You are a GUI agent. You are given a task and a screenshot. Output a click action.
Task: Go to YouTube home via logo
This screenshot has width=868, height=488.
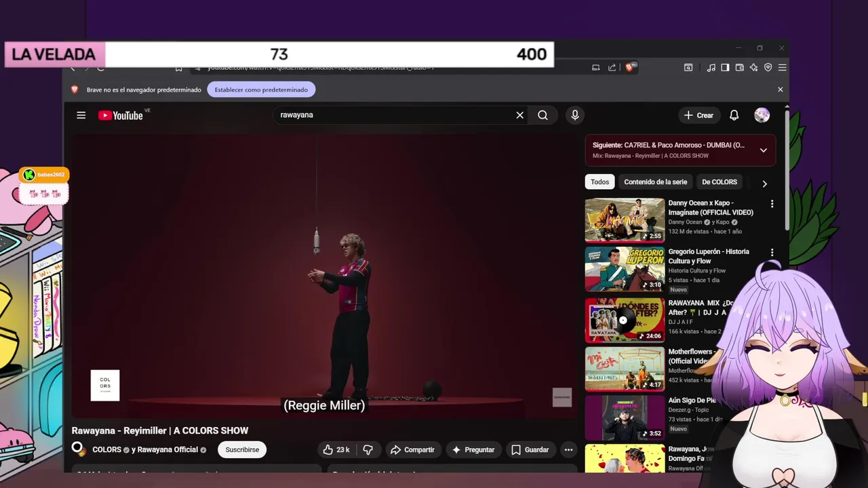(x=121, y=115)
